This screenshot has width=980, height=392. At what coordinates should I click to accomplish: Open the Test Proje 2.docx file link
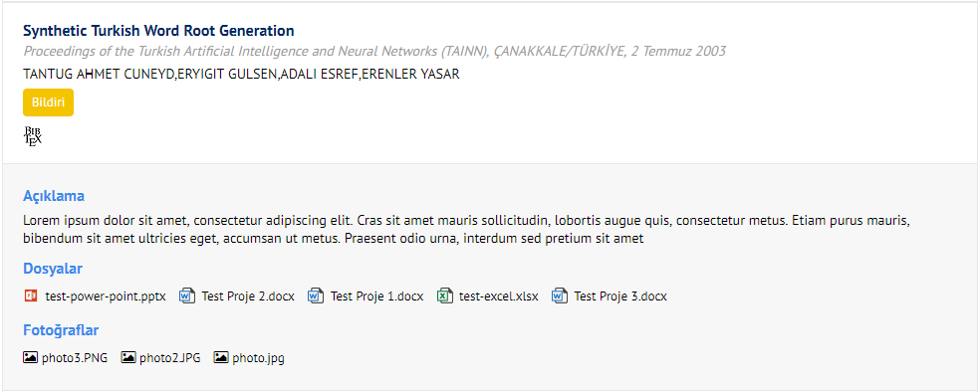tap(248, 296)
